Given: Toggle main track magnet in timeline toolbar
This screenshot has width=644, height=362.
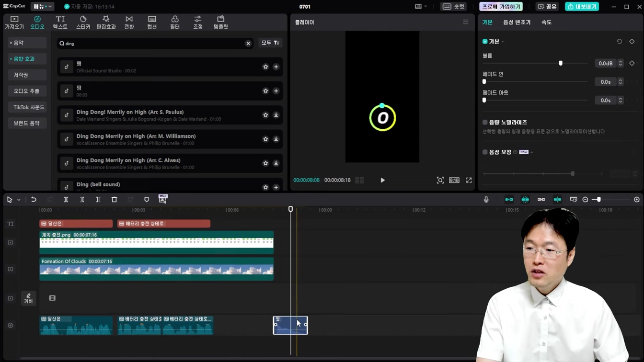Looking at the screenshot, I should (x=509, y=200).
